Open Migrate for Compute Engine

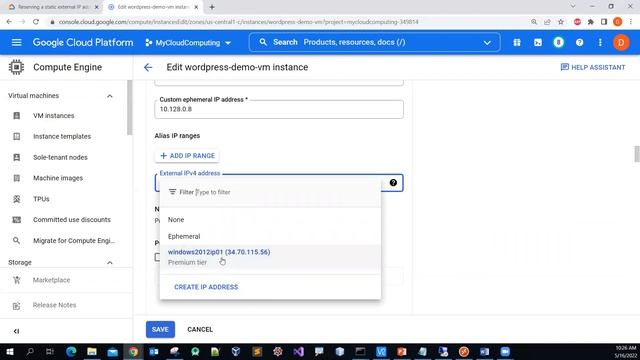click(74, 240)
